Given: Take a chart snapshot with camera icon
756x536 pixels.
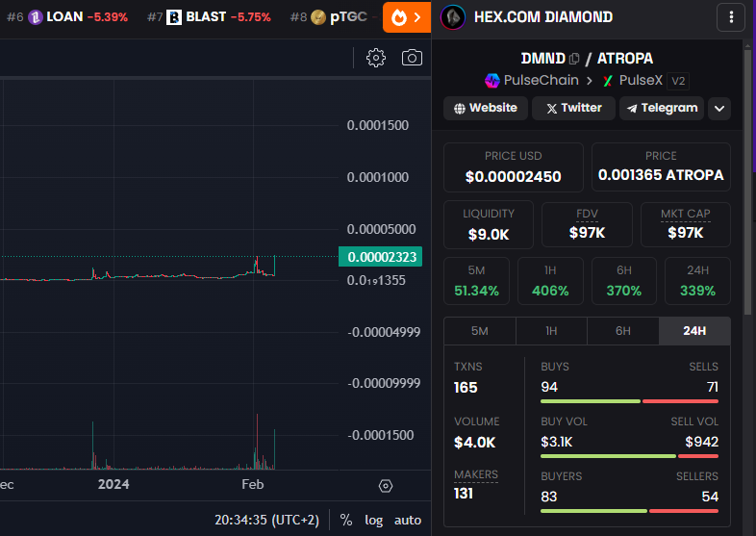Looking at the screenshot, I should (x=412, y=58).
